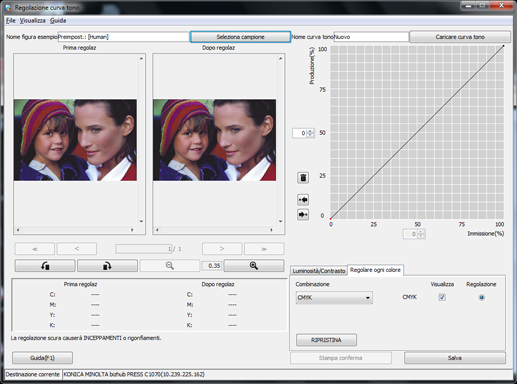This screenshot has height=384, width=517.
Task: Select the CMYK Regolazione radio button
Action: (481, 297)
